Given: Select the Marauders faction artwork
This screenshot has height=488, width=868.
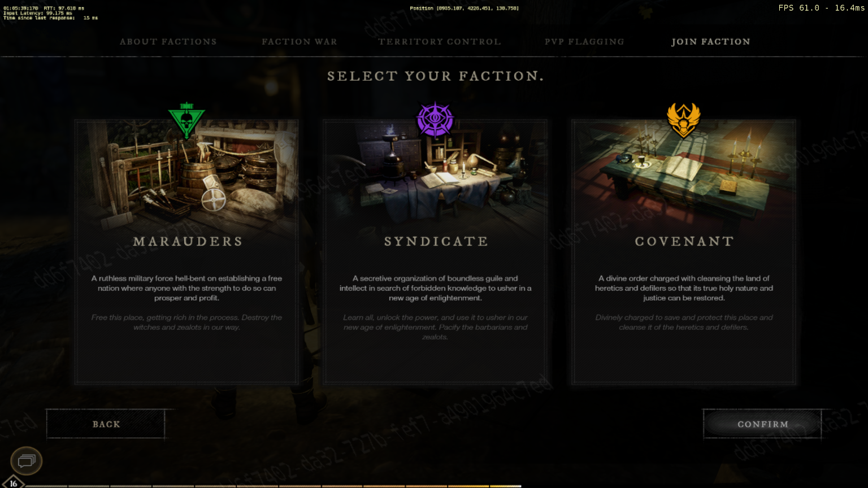Looking at the screenshot, I should pyautogui.click(x=186, y=175).
